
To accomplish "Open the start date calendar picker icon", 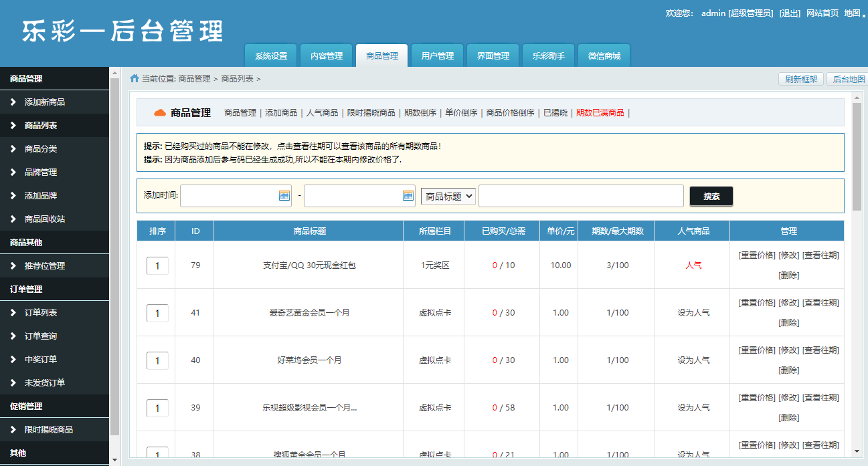I will pos(284,196).
